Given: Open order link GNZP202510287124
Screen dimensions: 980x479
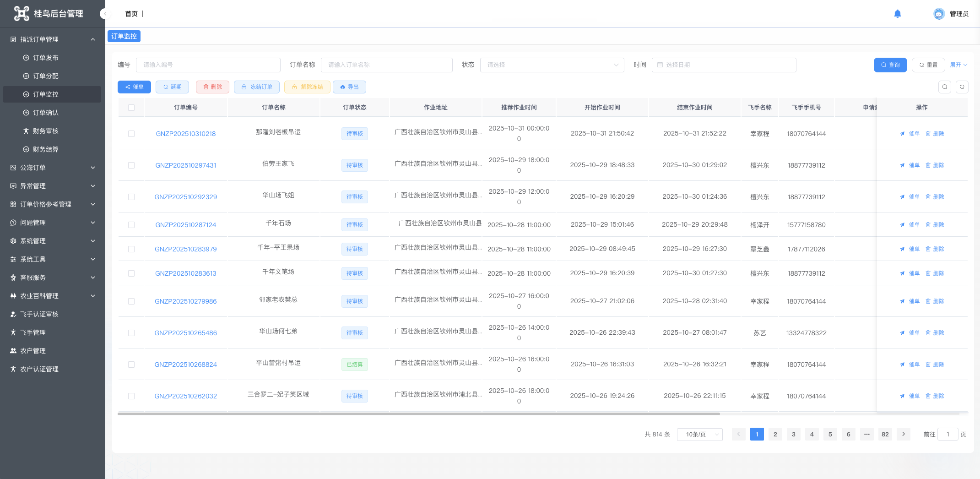Looking at the screenshot, I should click(185, 225).
